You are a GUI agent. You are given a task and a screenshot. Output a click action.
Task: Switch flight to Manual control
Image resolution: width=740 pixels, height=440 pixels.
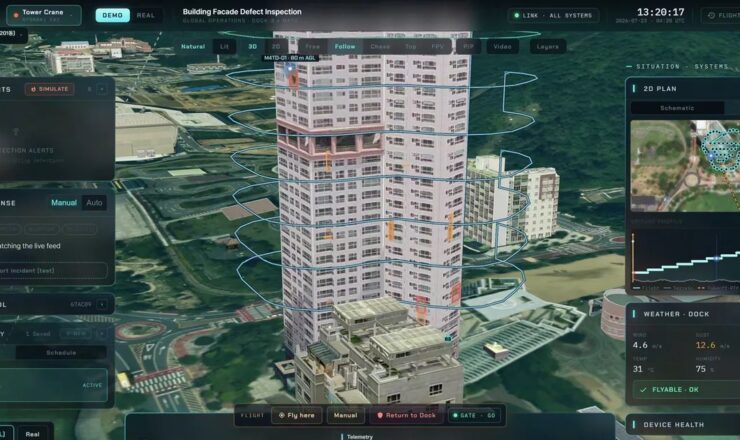tap(345, 415)
